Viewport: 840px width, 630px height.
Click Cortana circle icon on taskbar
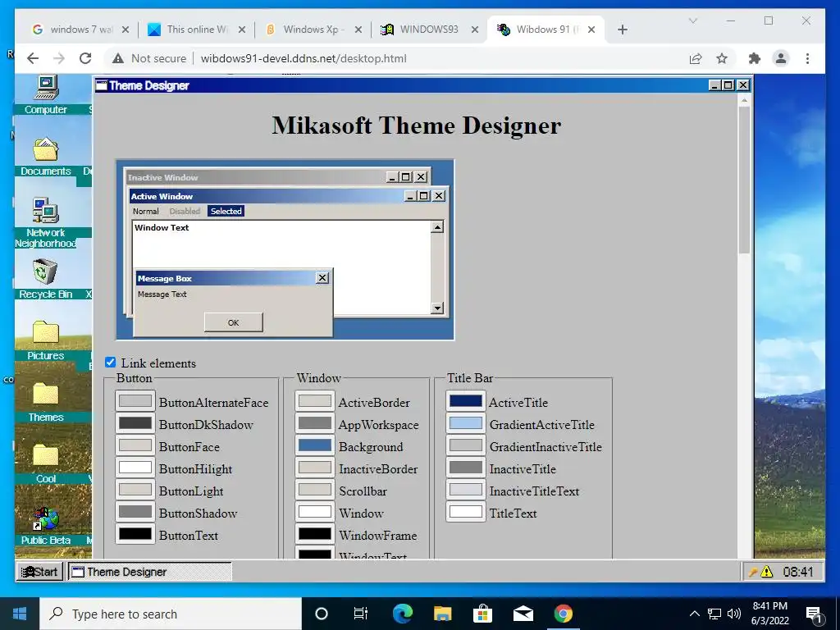322,614
